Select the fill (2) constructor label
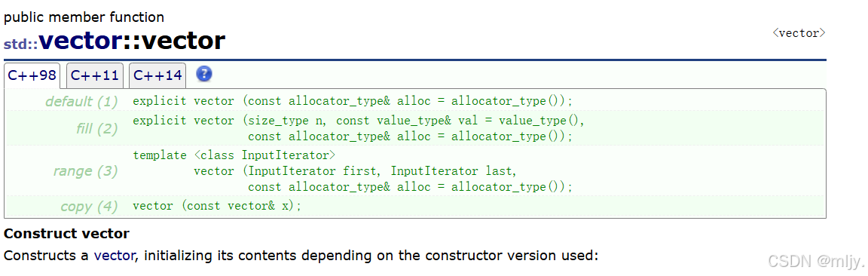Screen dimensions: 868x276 (x=97, y=129)
